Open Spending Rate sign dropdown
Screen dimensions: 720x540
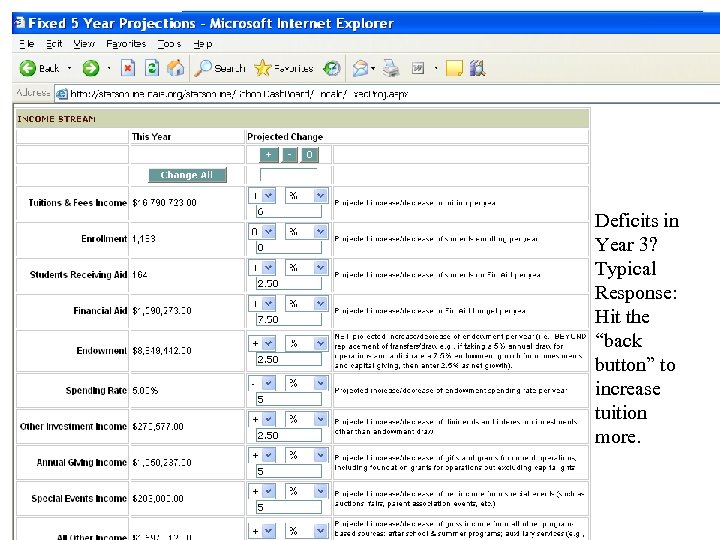pos(262,383)
